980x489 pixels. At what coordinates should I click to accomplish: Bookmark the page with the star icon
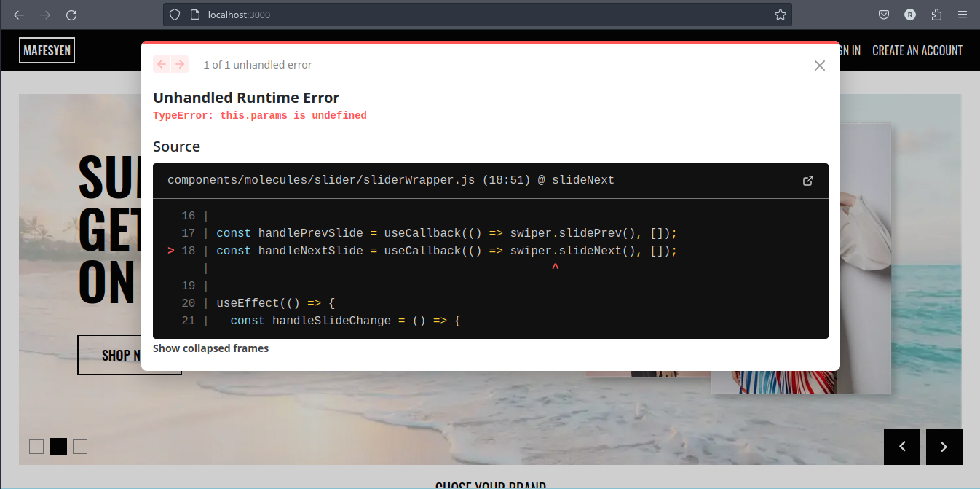[x=781, y=15]
